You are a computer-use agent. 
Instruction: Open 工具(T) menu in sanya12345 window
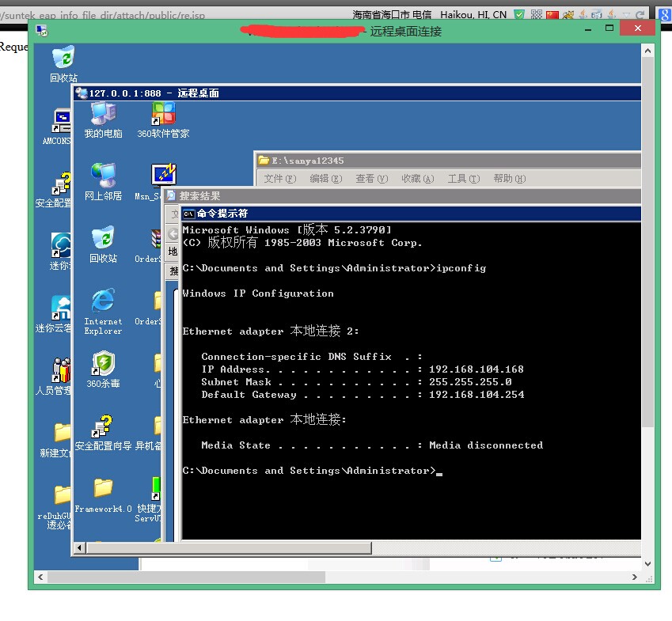click(x=463, y=179)
